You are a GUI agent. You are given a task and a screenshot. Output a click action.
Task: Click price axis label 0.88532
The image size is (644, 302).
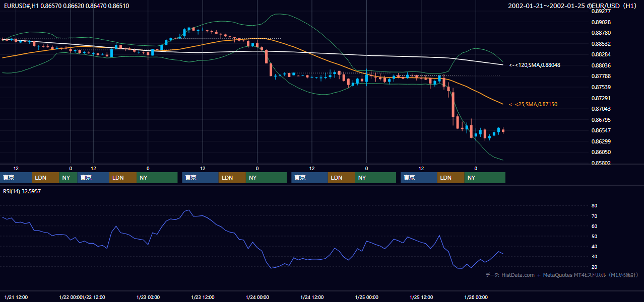(601, 44)
